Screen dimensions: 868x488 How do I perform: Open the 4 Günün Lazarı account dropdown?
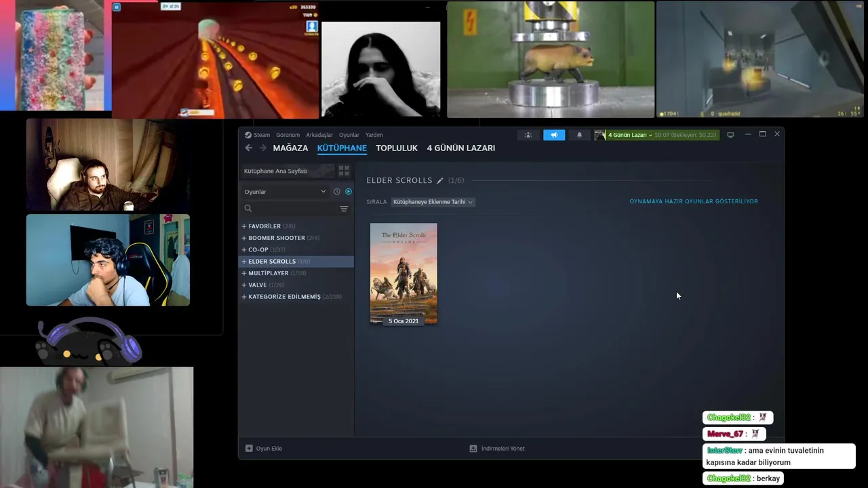[x=629, y=135]
